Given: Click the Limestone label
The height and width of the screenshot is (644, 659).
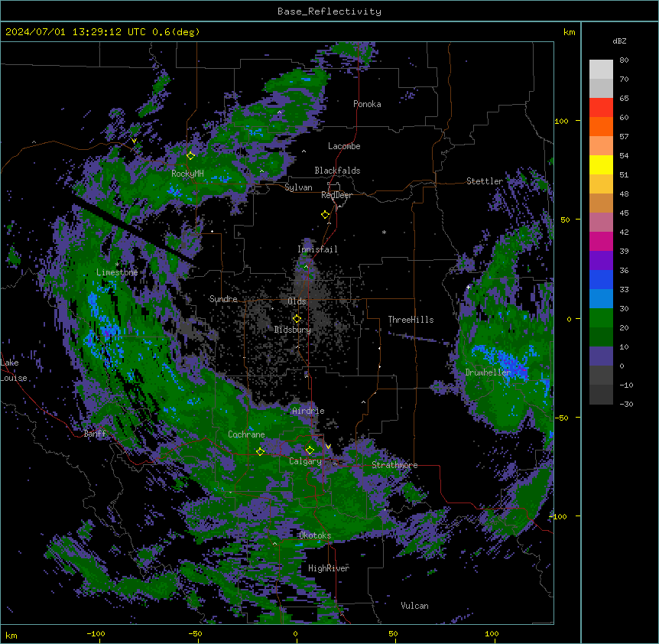Looking at the screenshot, I should (x=117, y=272).
